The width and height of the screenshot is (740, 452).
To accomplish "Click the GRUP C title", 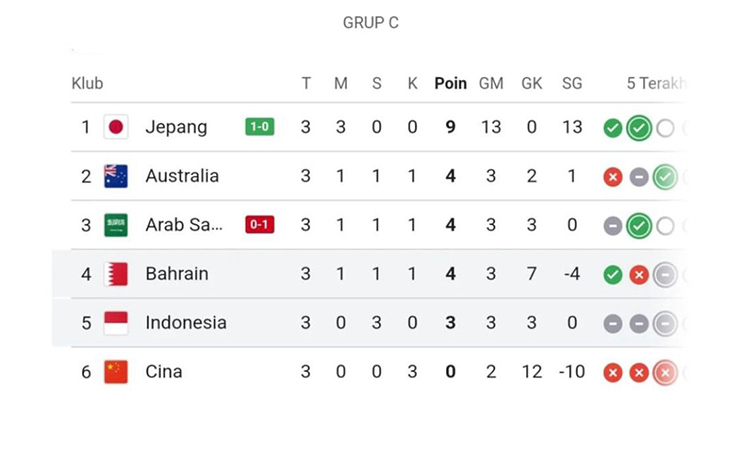I will [x=370, y=23].
